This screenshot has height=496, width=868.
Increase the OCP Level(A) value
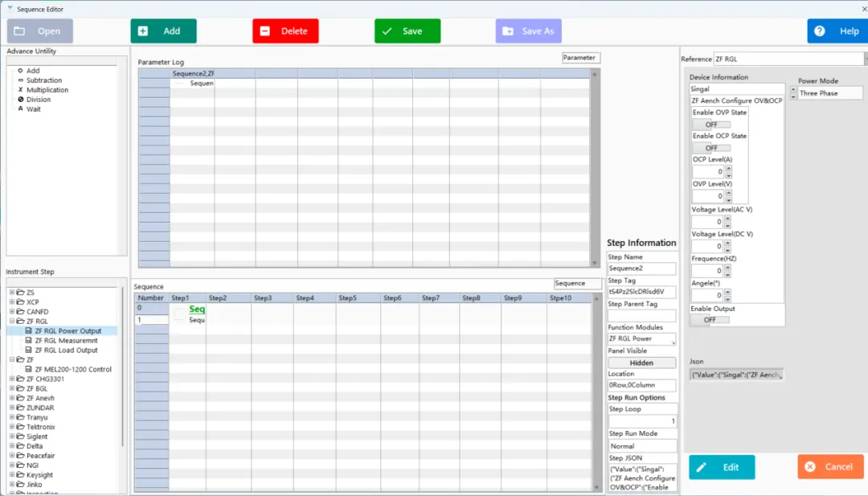click(x=728, y=168)
